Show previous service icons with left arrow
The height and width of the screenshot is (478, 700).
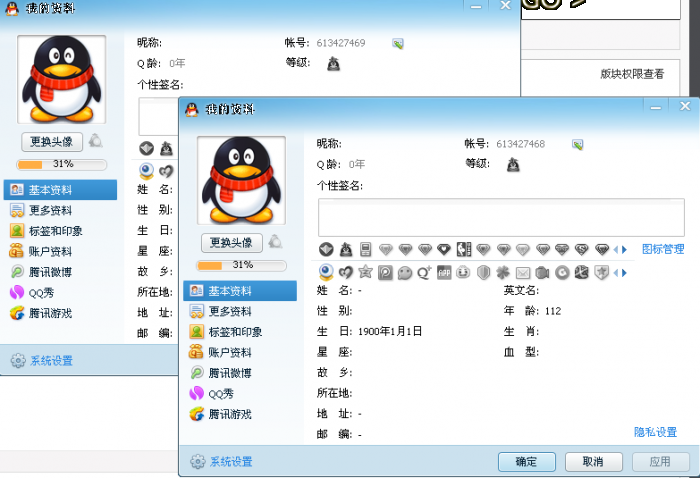[x=616, y=273]
